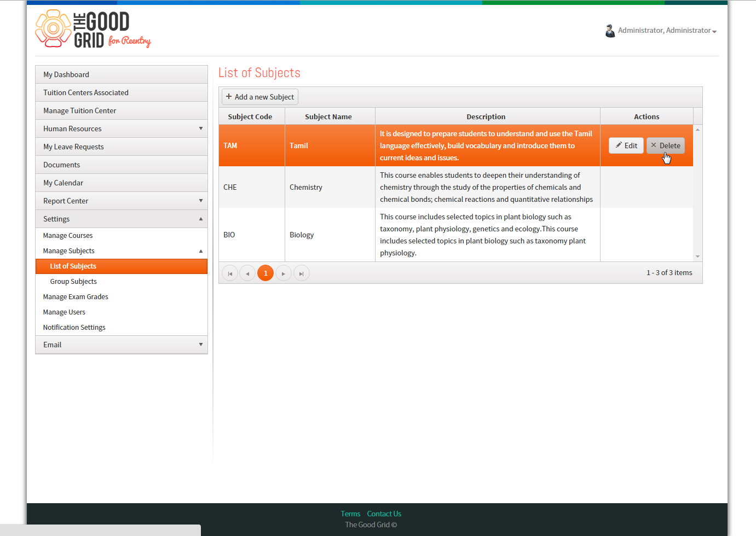
Task: Open Tuition Centers Associated
Action: (x=122, y=92)
